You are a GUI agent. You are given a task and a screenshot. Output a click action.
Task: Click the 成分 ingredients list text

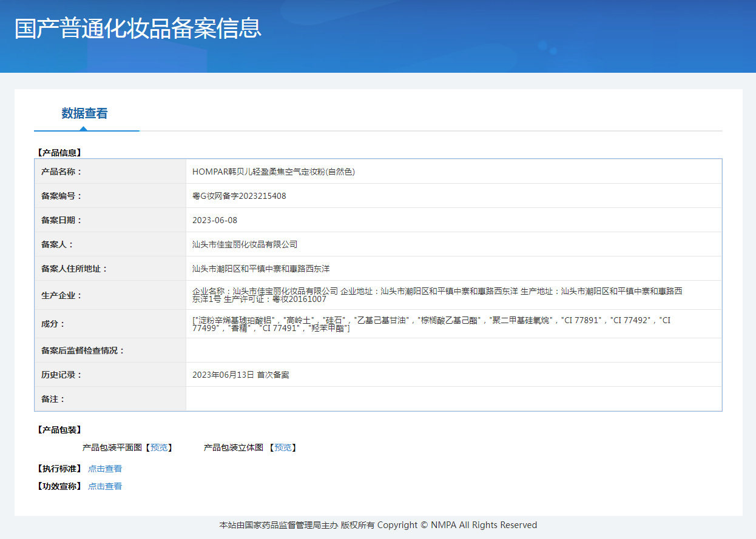click(x=431, y=324)
